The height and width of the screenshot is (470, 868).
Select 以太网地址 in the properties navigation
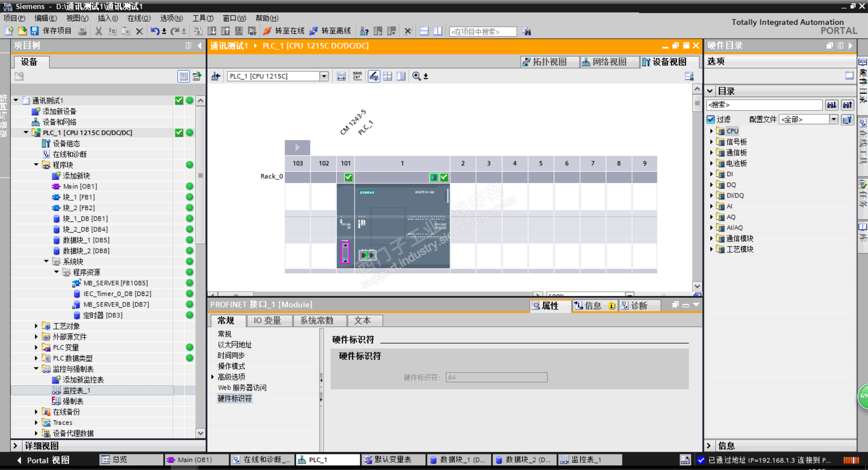pyautogui.click(x=235, y=344)
